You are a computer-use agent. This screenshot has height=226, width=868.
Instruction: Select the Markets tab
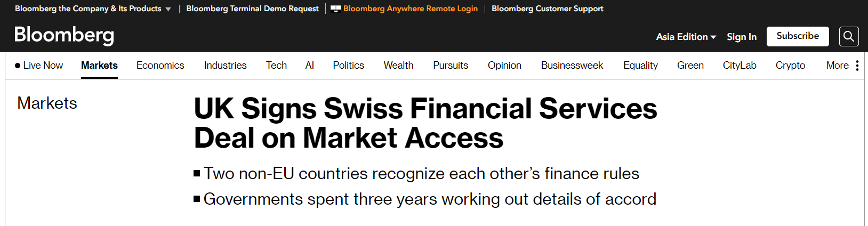[x=99, y=66]
